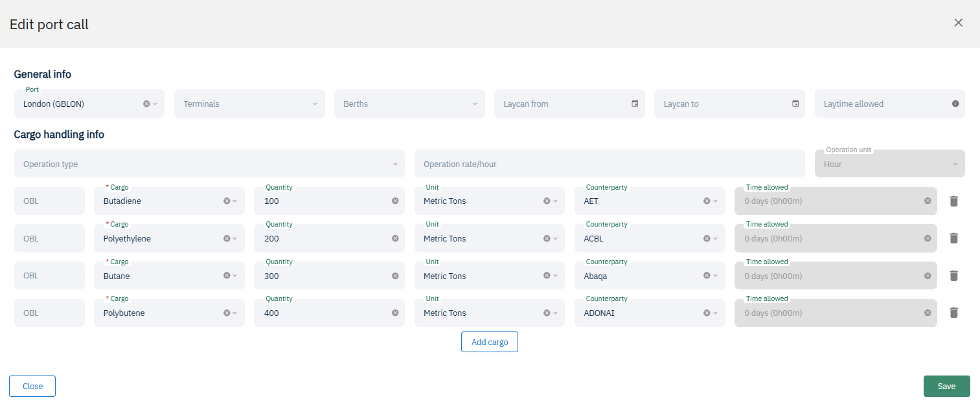Screen dimensions: 980x404
Task: Open the Laycan to calendar picker
Action: [x=795, y=104]
